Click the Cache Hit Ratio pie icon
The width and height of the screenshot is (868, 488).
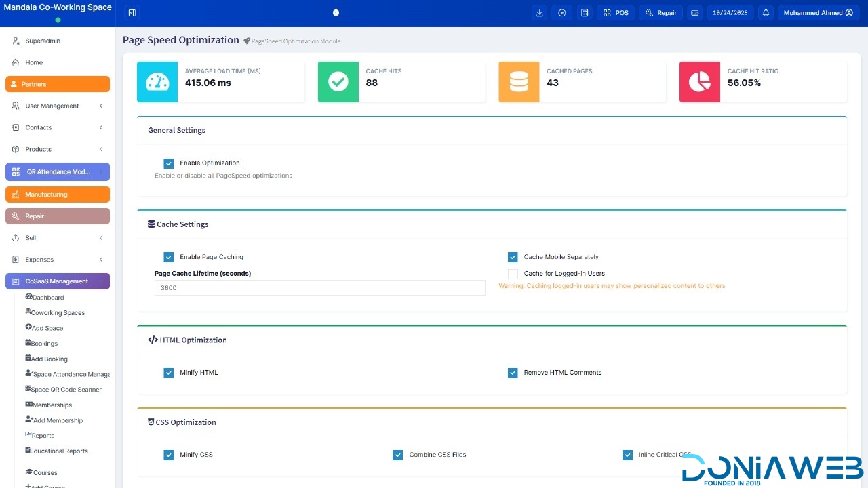(x=699, y=82)
